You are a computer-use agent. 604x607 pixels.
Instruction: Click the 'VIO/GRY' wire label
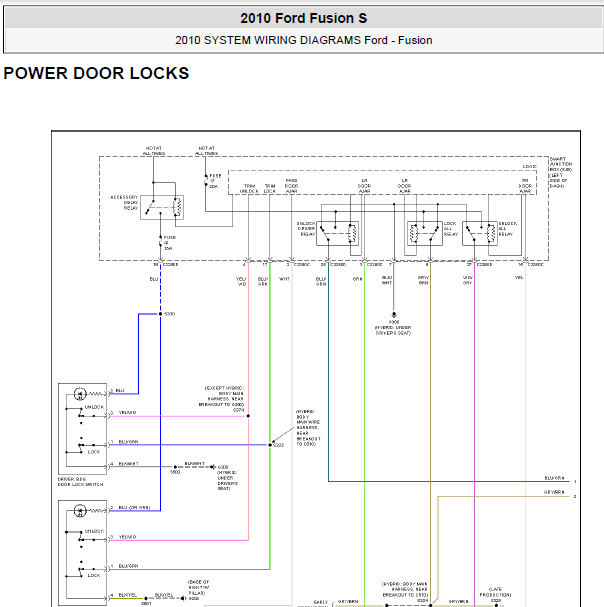coord(468,280)
